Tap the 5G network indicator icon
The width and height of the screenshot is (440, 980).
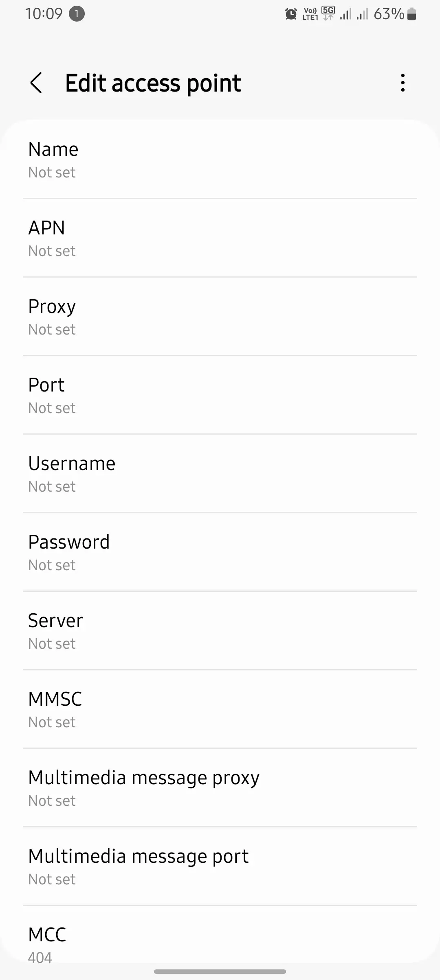point(328,13)
